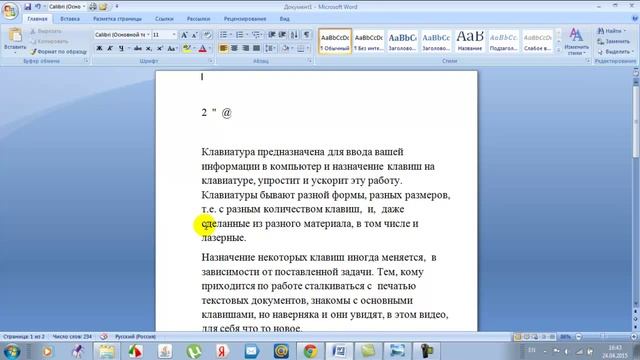640x360 pixels.
Task: Click the Paste (Вставить) clipboard icon
Action: [x=15, y=36]
